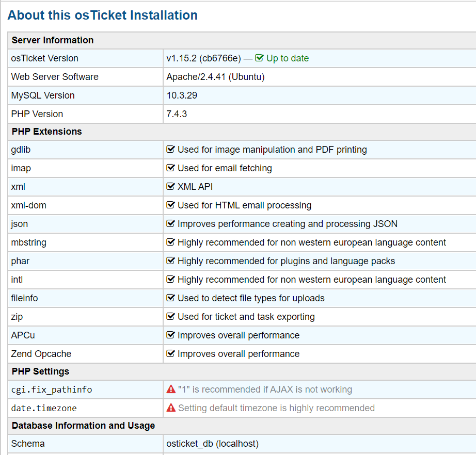Image resolution: width=476 pixels, height=455 pixels.
Task: Click the APCu extension name
Action: click(x=23, y=335)
